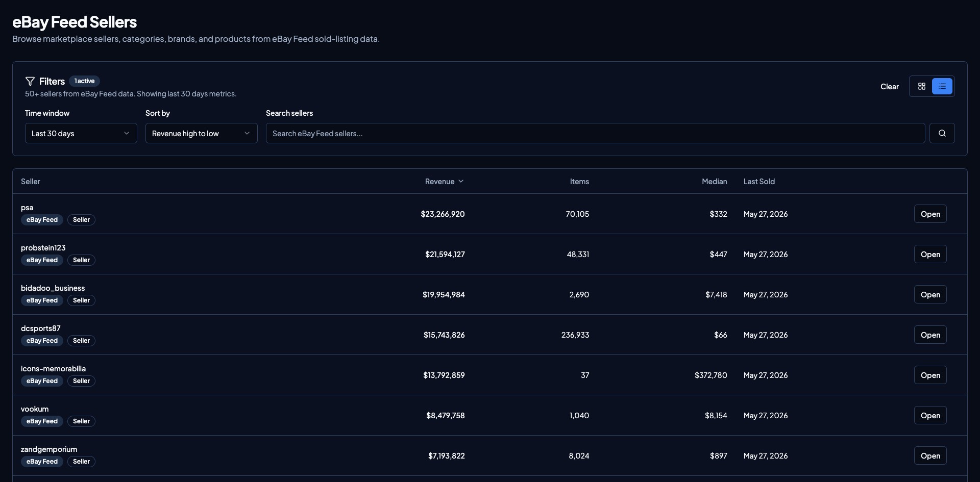Open the Sort by dropdown
Image resolution: width=980 pixels, height=482 pixels.
201,133
